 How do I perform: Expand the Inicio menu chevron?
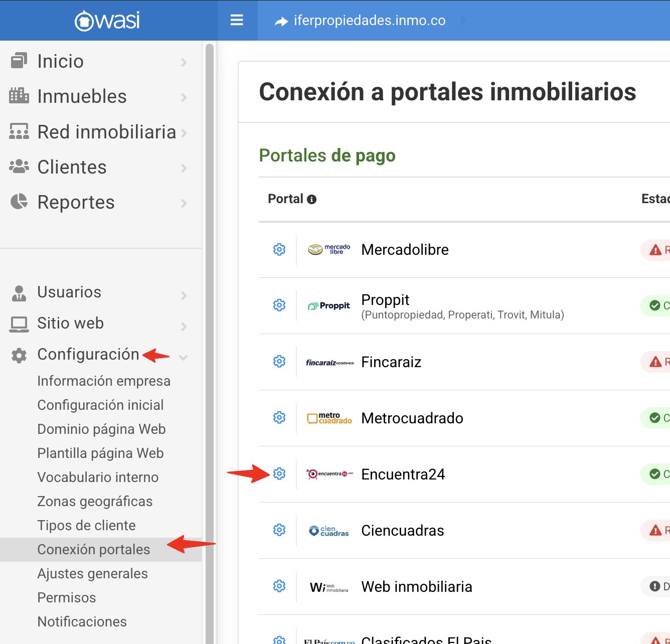point(184,62)
